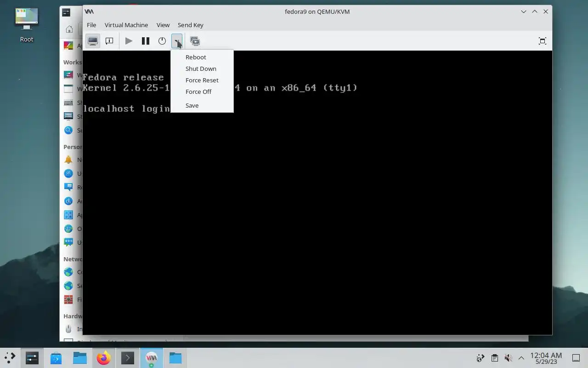
Task: Expand hidden system tray icons arrow
Action: [x=521, y=357]
